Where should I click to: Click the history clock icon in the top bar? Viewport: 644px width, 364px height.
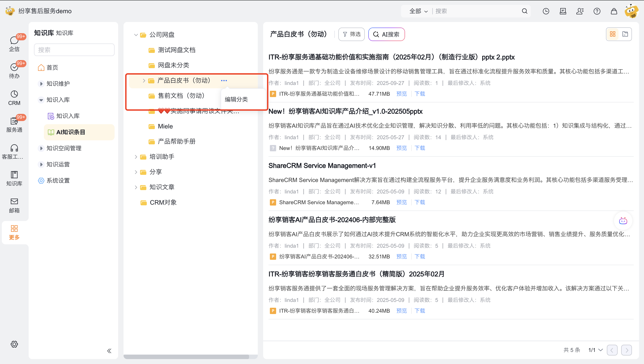pos(546,11)
